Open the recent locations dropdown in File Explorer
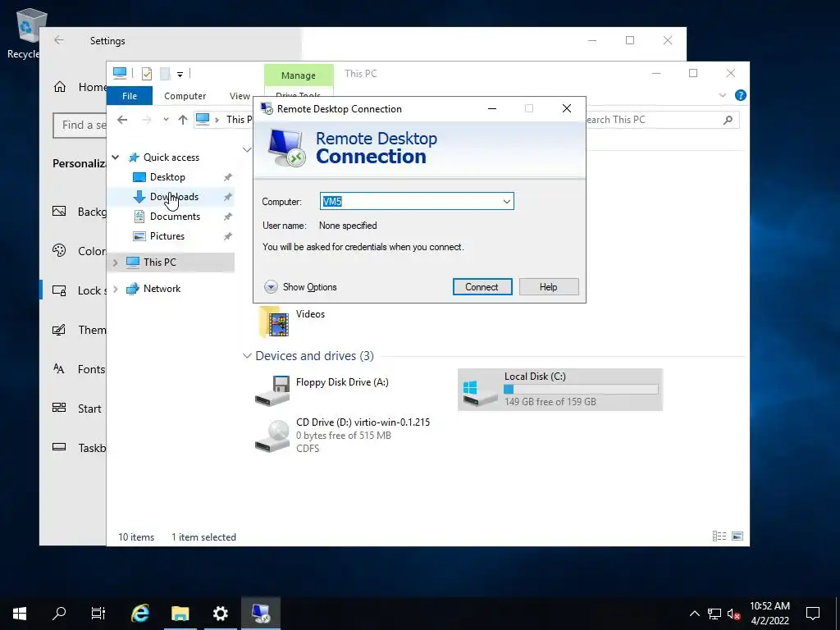Screen dimensions: 840x630 [166, 120]
